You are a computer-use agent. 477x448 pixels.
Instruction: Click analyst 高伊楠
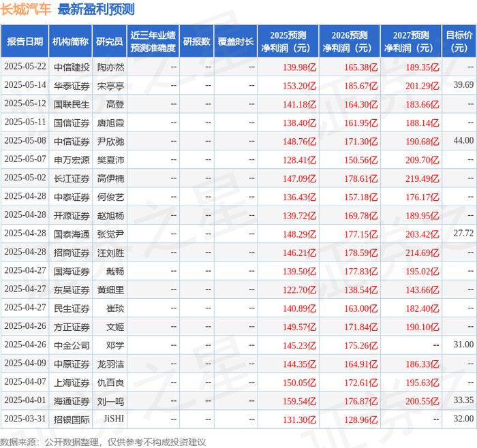click(x=110, y=178)
